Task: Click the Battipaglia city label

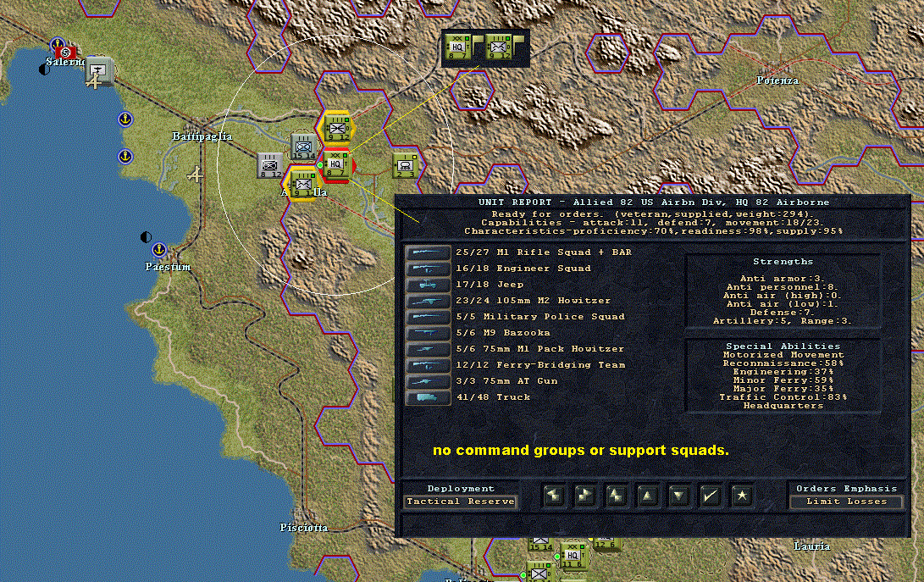Action: 202,136
